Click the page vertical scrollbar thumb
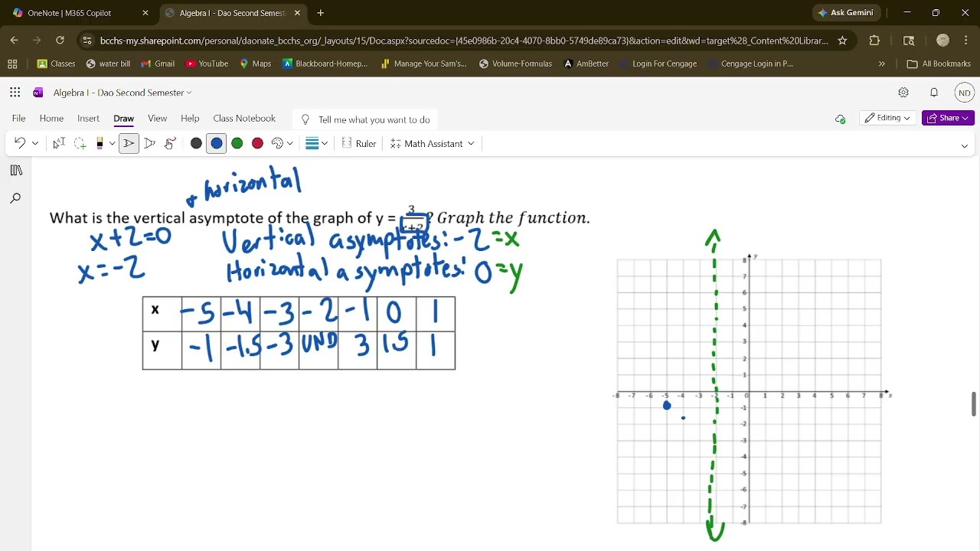980x551 pixels. pyautogui.click(x=974, y=404)
